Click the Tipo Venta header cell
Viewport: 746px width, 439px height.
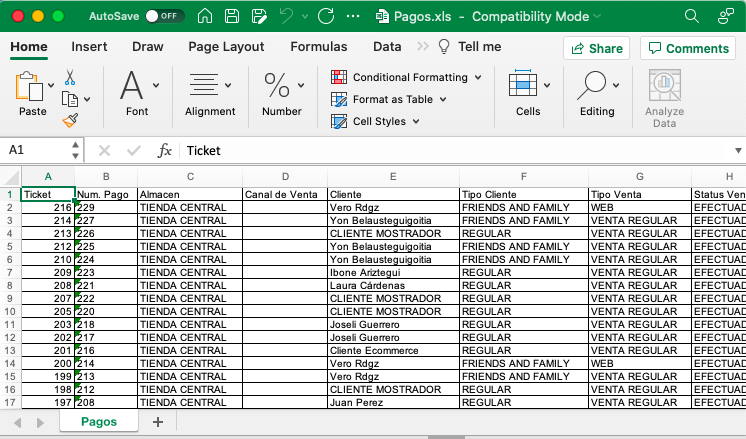pyautogui.click(x=640, y=195)
